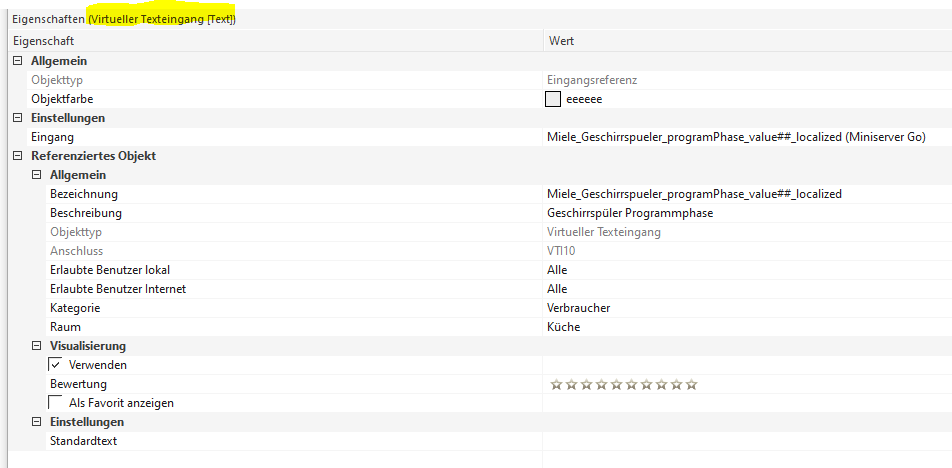Click the fifth Bewertung rating star

[616, 384]
